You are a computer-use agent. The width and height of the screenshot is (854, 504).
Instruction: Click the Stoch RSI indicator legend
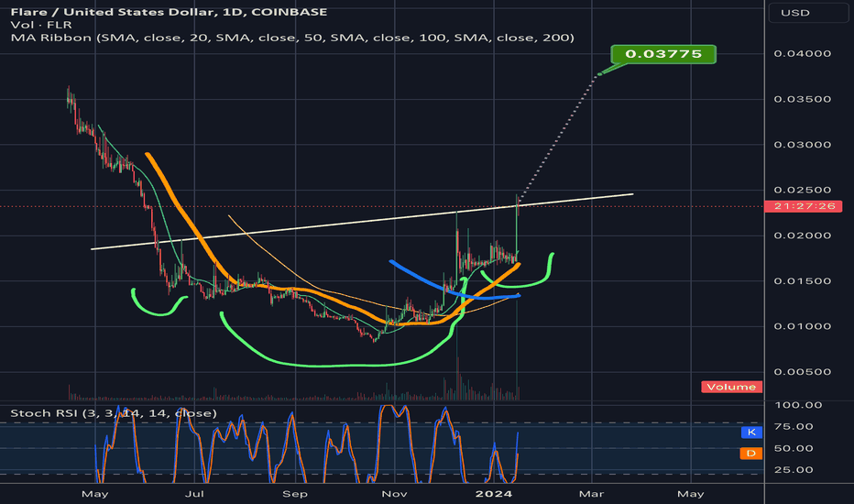coord(114,413)
